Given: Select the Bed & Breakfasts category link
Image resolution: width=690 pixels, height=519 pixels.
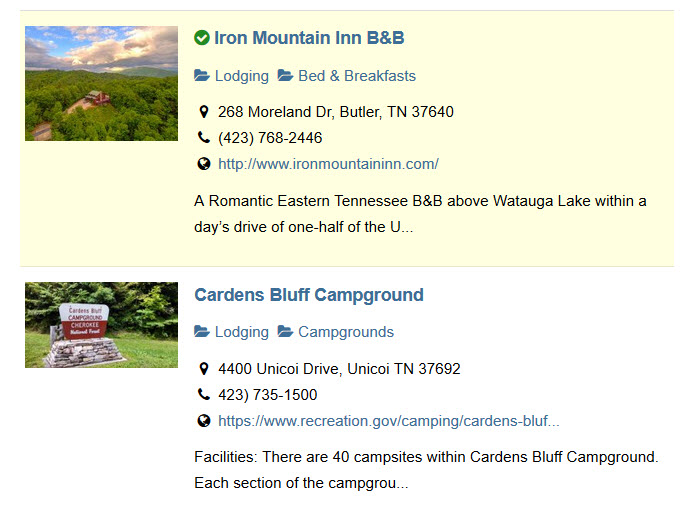Looking at the screenshot, I should tap(357, 76).
